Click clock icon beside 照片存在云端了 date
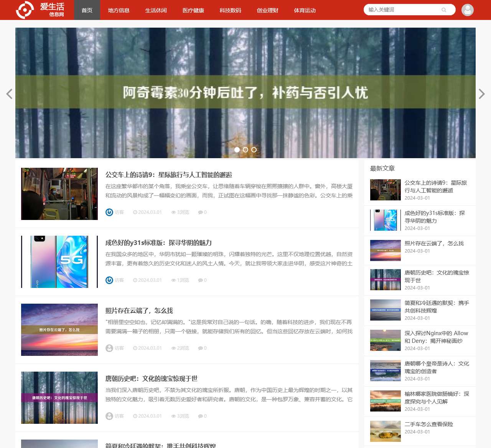Screen dimensions: 491x448 click(x=135, y=348)
